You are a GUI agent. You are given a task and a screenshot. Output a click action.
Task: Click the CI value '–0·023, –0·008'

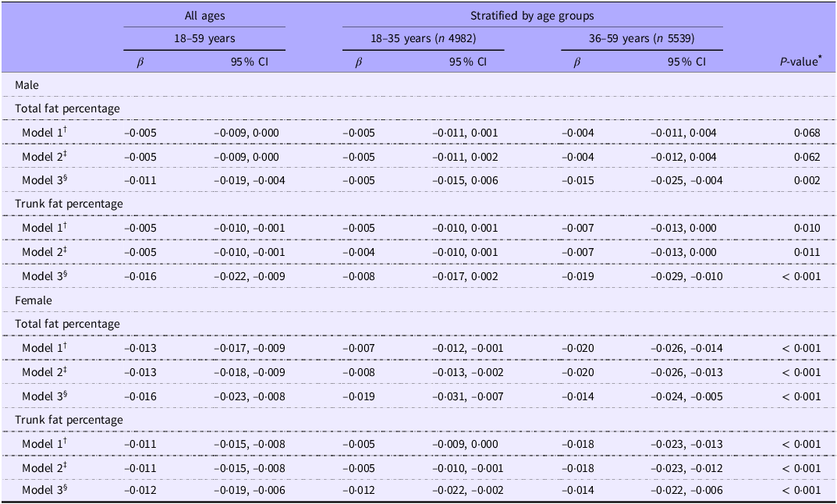pos(250,396)
